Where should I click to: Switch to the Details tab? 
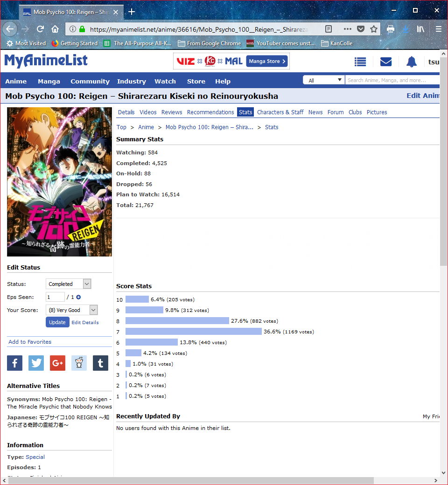(126, 112)
